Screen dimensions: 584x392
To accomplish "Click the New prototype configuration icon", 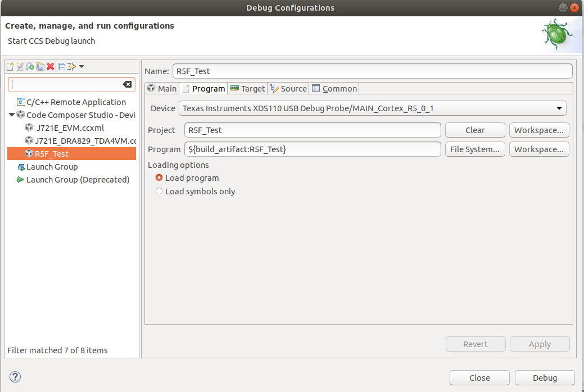I will click(x=20, y=67).
